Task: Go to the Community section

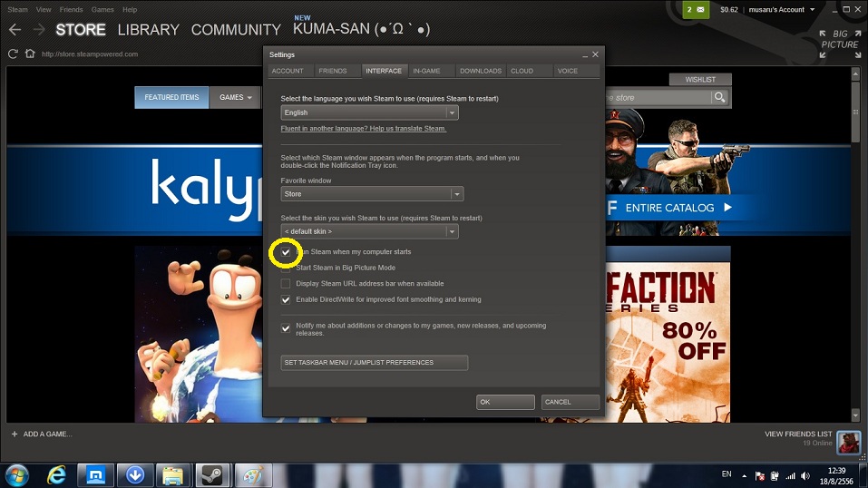Action: 236,29
